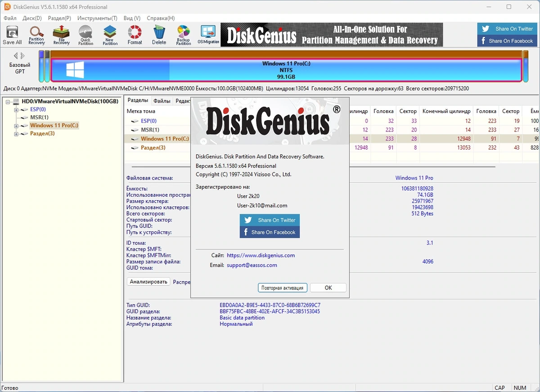
Task: Expand the Раздел(3) tree node
Action: (x=16, y=134)
